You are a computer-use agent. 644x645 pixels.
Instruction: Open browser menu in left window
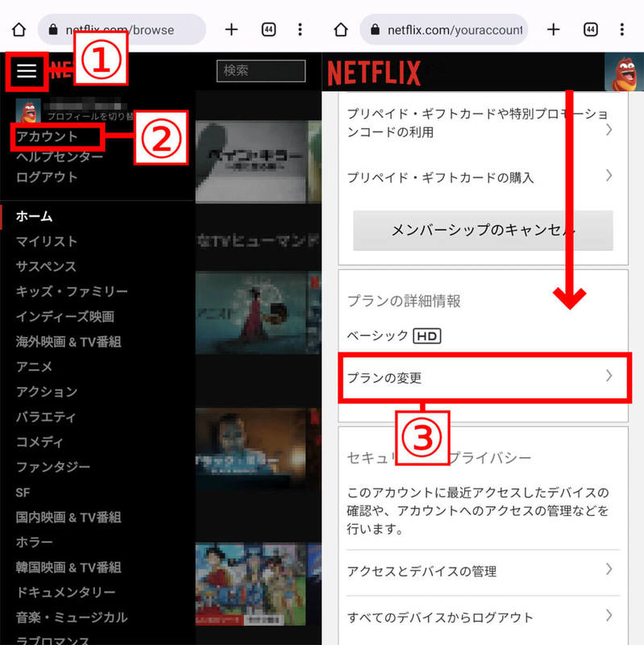click(300, 30)
